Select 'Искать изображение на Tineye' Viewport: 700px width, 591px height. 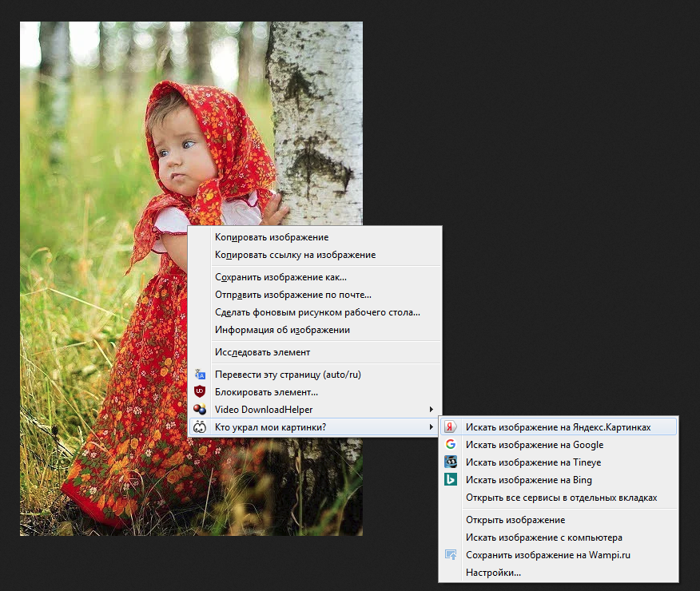click(559, 462)
